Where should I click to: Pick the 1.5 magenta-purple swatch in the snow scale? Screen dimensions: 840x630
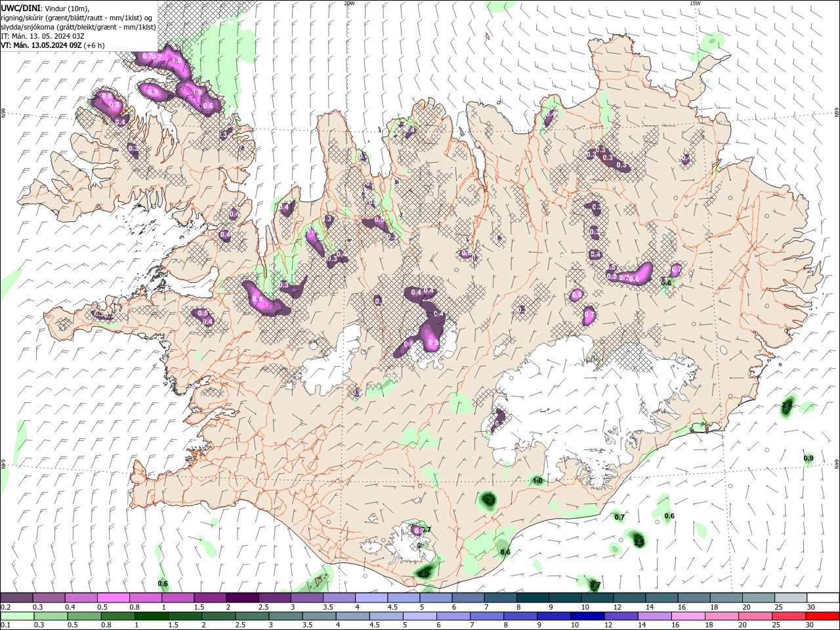pos(209,598)
